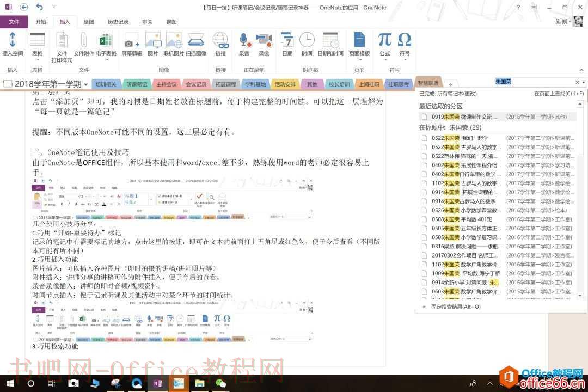
Task: Open the 智慧联盟 section tab
Action: pos(428,83)
